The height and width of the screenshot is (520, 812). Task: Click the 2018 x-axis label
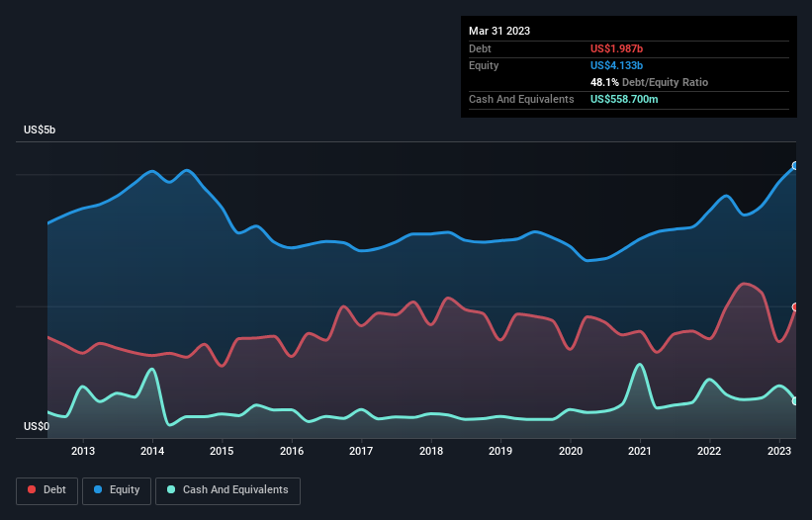[x=431, y=451]
